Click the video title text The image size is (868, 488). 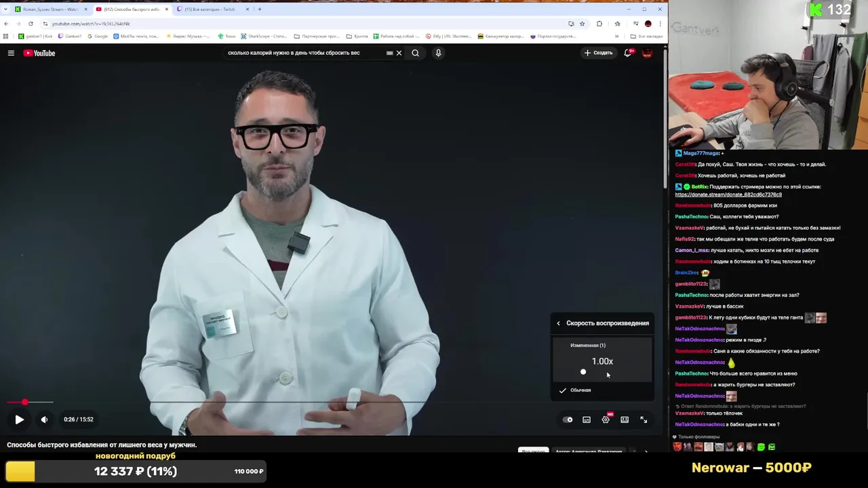102,445
